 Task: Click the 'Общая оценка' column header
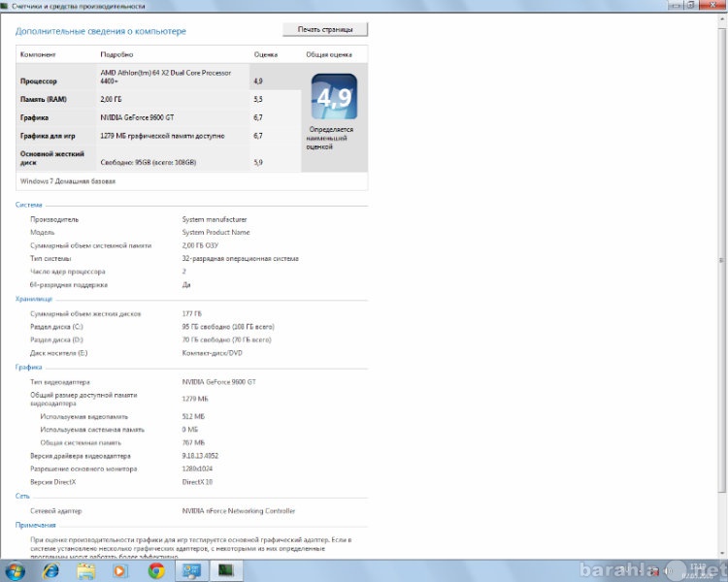click(329, 54)
